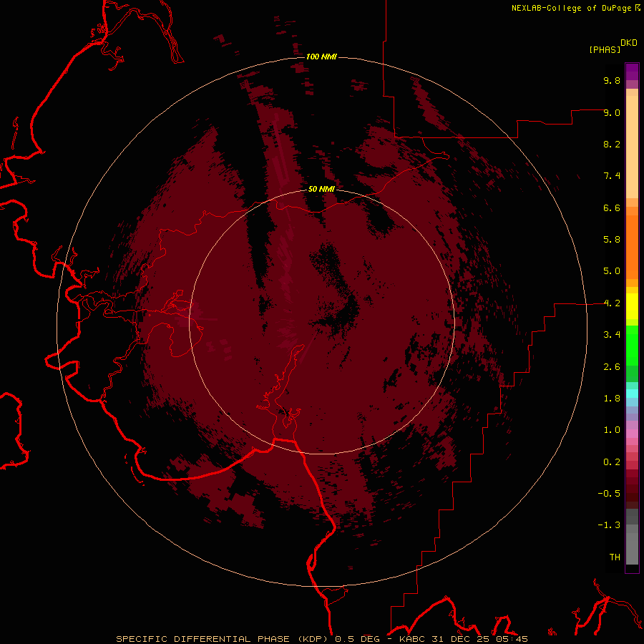Click the 100 NMI range ring label

(x=321, y=57)
